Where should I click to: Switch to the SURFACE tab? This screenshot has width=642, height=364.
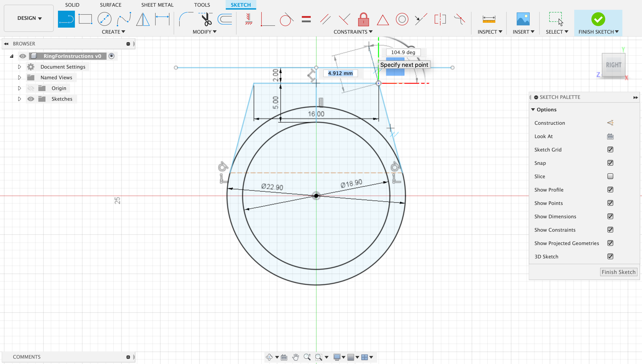tap(111, 5)
